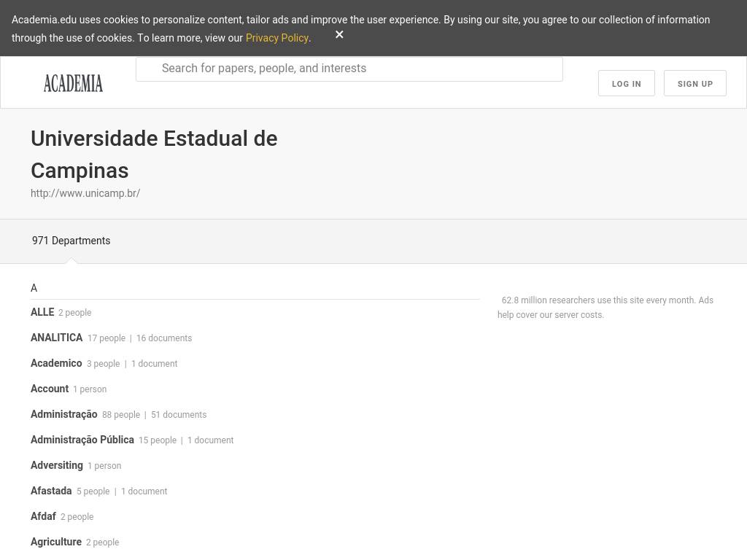Click the Academia logo
This screenshot has width=747, height=560.
click(73, 83)
